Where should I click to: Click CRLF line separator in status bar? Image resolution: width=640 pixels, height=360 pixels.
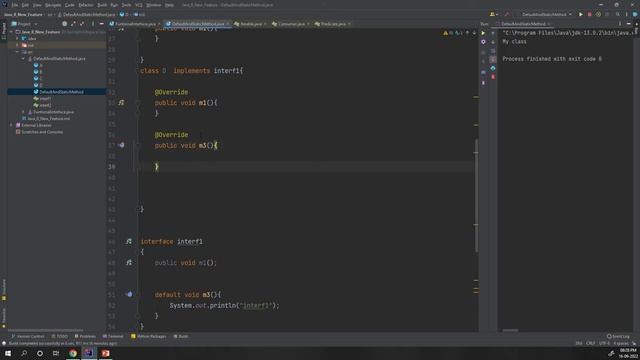tap(591, 343)
